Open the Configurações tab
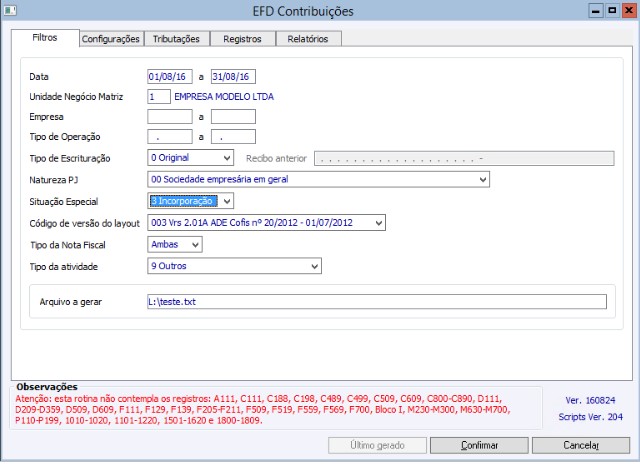The width and height of the screenshot is (640, 464). point(111,39)
